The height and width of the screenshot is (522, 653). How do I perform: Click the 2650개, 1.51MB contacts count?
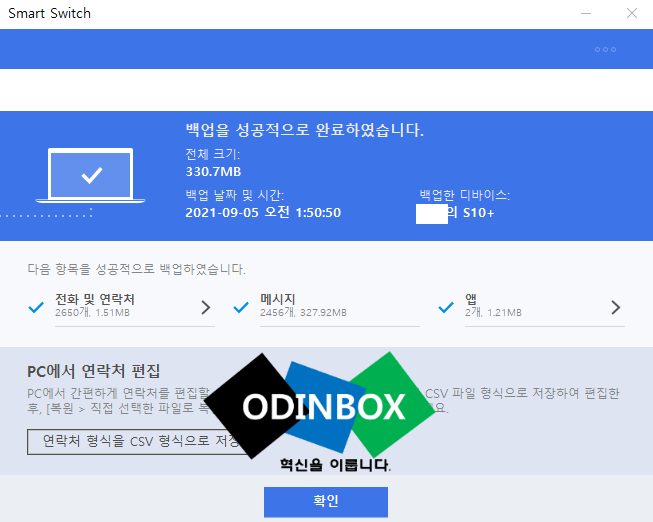pos(92,312)
